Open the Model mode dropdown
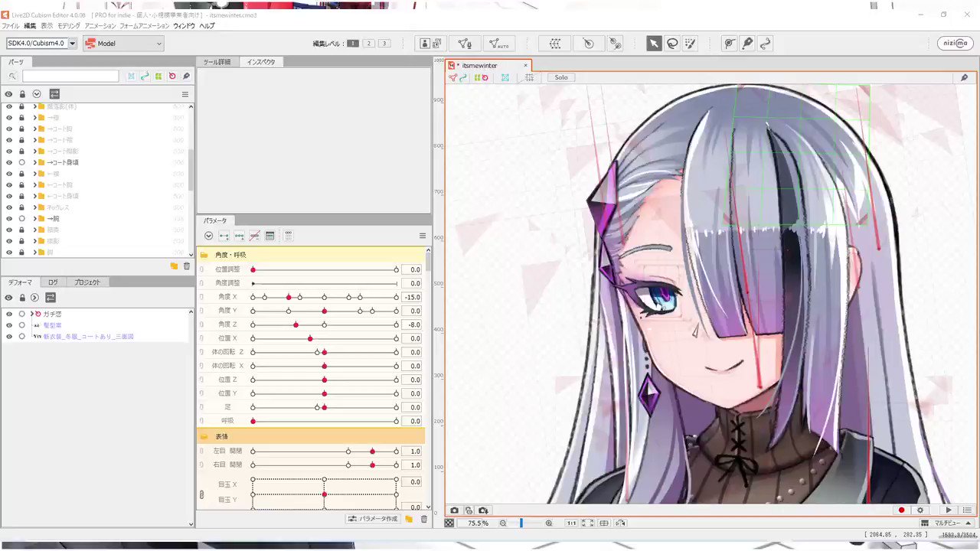This screenshot has height=551, width=980. click(x=123, y=44)
